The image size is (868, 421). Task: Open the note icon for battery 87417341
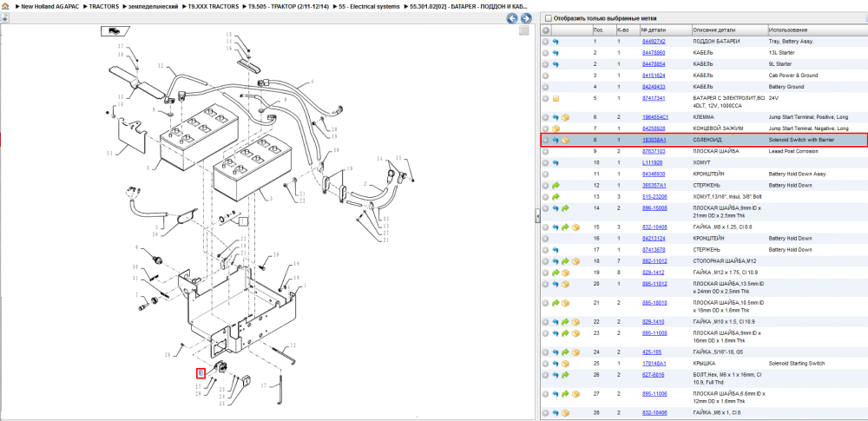pos(556,99)
